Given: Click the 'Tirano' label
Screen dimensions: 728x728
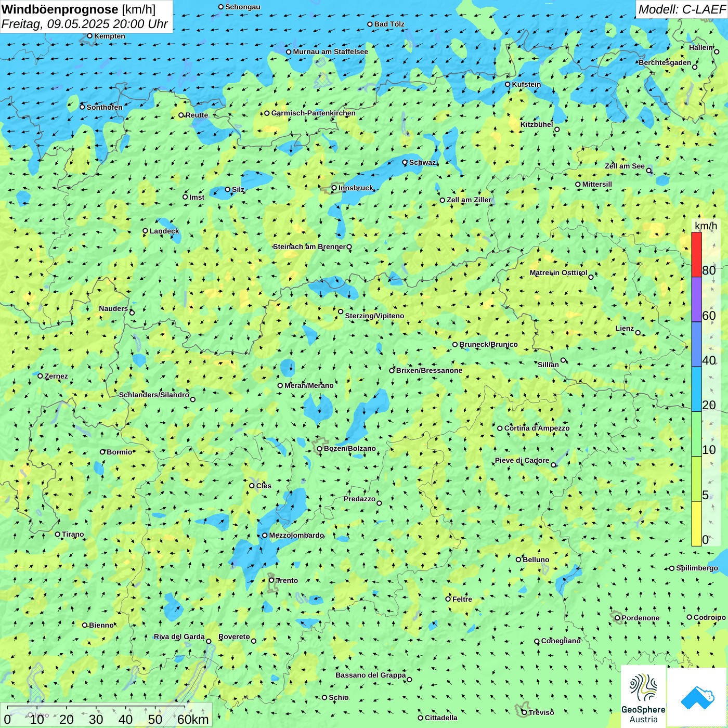Looking at the screenshot, I should (73, 534).
